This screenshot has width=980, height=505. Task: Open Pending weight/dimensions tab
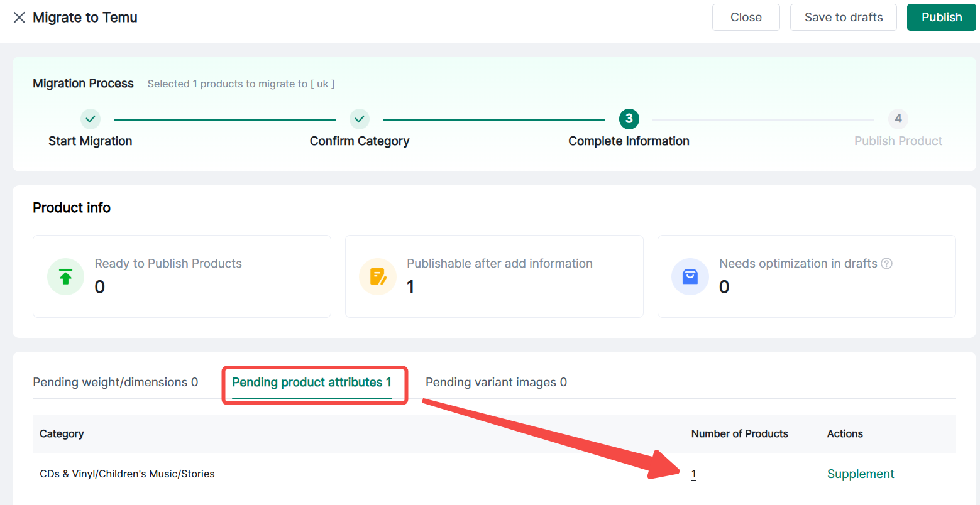click(115, 383)
